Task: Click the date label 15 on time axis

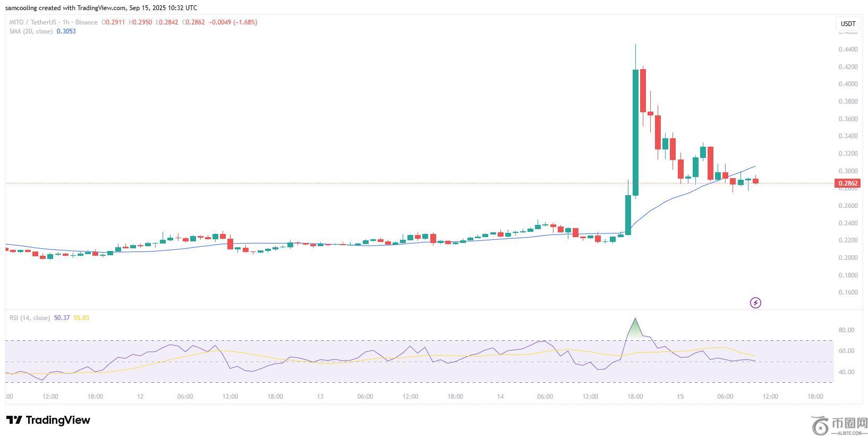Action: pyautogui.click(x=680, y=397)
